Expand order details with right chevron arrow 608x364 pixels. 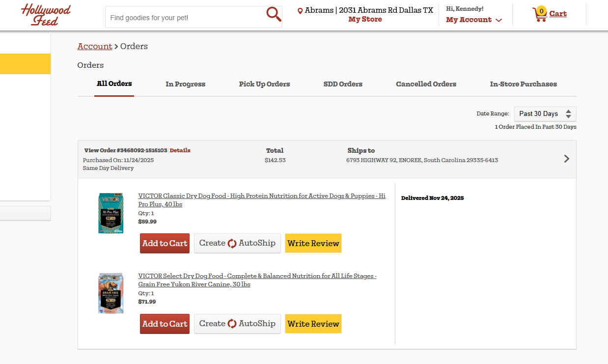566,159
